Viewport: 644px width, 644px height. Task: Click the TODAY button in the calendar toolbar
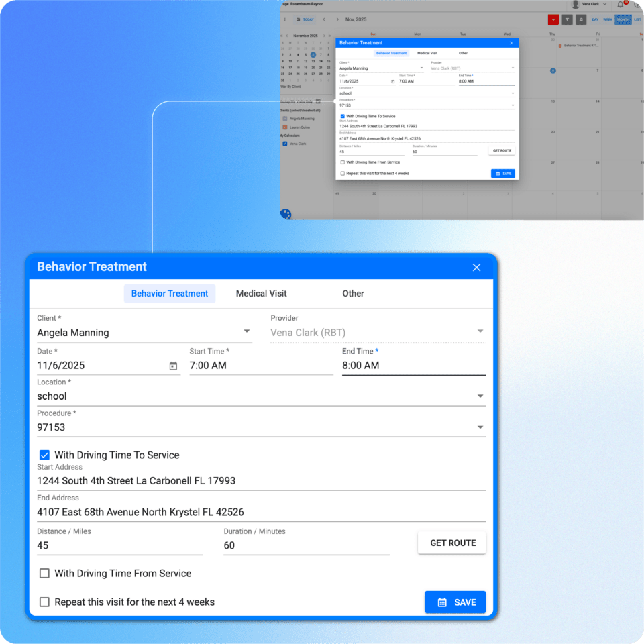[305, 19]
